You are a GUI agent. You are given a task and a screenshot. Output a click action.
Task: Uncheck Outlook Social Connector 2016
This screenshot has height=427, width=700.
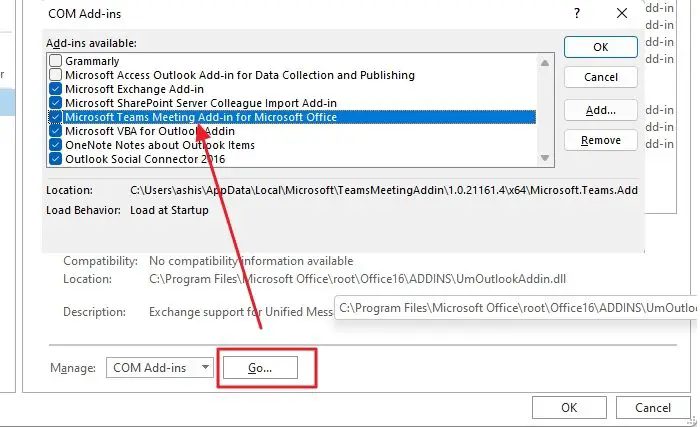click(55, 159)
